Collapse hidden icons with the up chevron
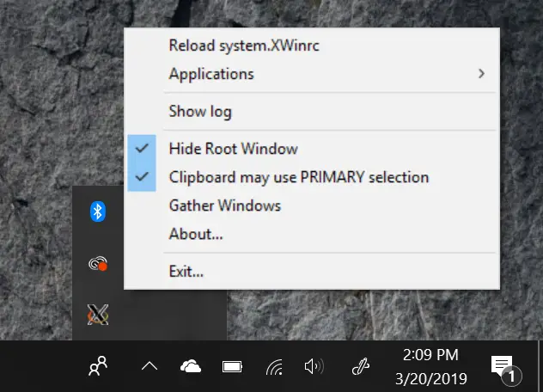 tap(149, 366)
